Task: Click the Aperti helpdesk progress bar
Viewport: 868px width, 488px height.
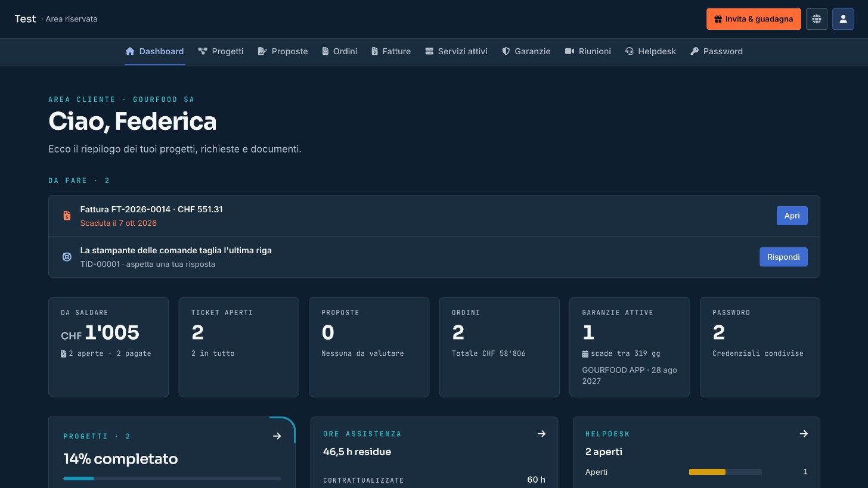Action: pos(726,472)
